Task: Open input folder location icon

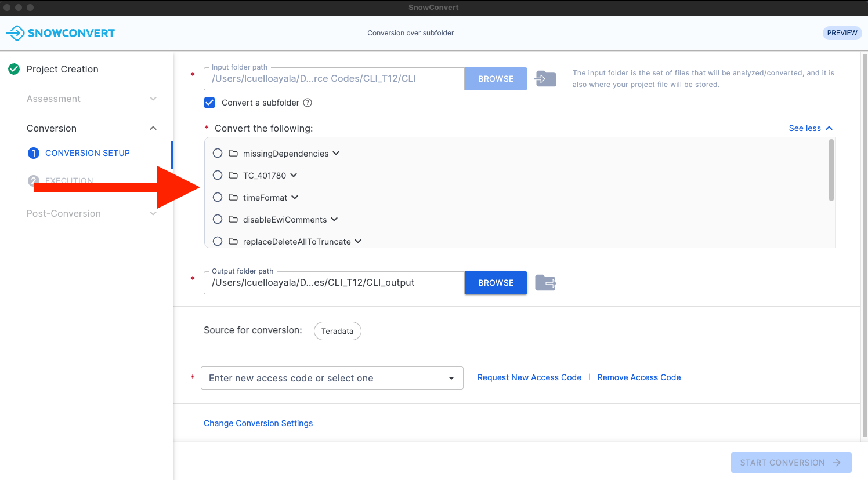Action: tap(545, 79)
